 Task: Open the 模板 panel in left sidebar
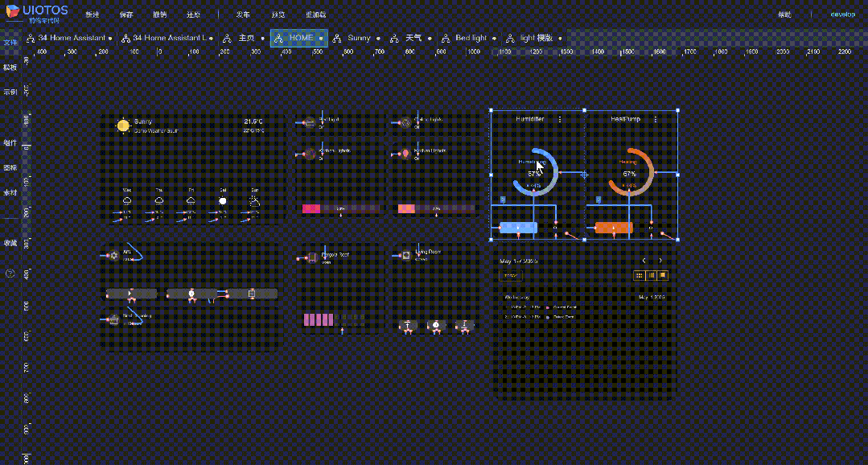[10, 68]
